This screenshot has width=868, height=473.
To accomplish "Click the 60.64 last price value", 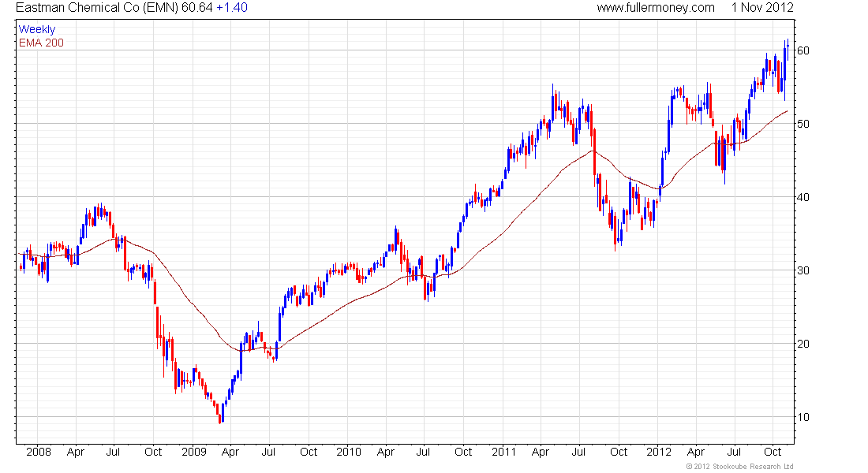I will (197, 8).
